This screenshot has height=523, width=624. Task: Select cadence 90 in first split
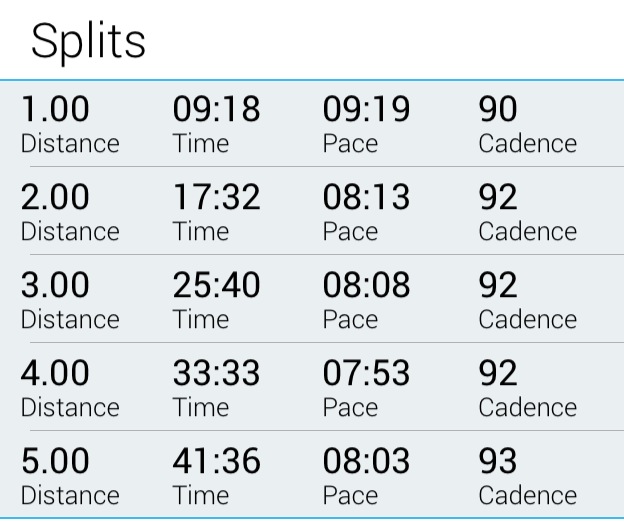tap(498, 109)
